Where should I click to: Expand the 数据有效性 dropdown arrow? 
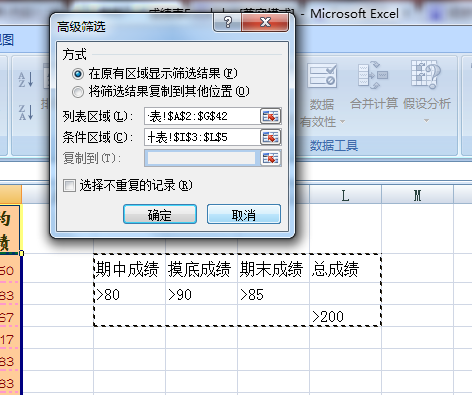(342, 122)
